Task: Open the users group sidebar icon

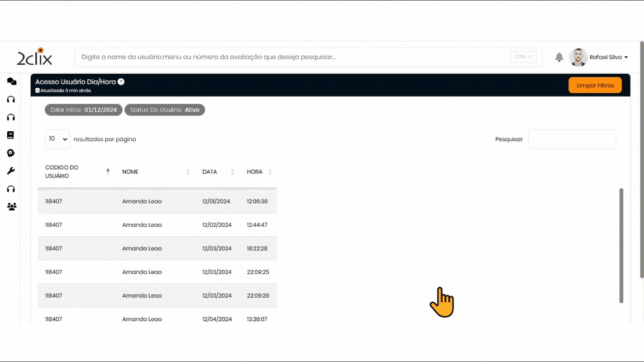Action: [11, 207]
